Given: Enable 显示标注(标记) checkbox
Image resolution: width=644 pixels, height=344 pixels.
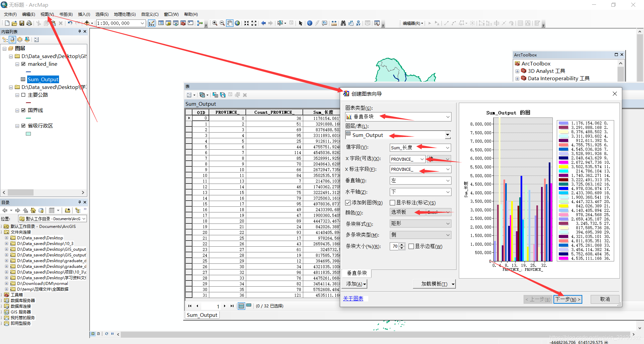Looking at the screenshot, I should pos(392,203).
